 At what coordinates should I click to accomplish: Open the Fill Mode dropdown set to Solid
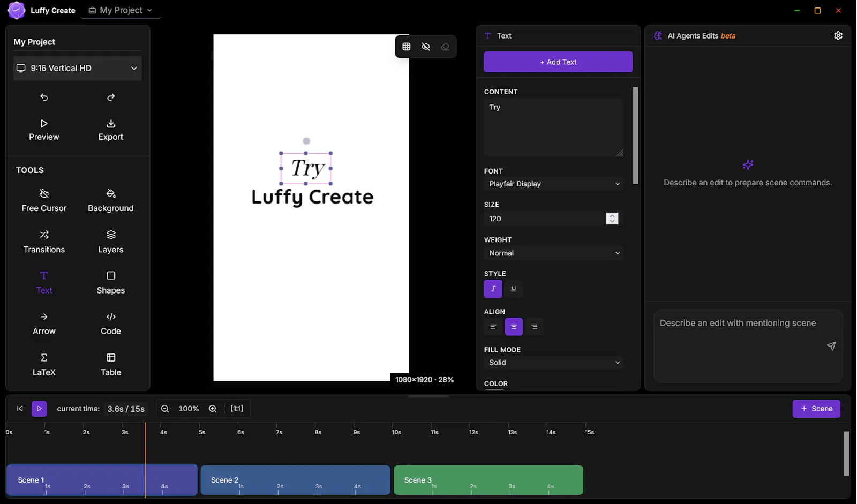(x=554, y=363)
